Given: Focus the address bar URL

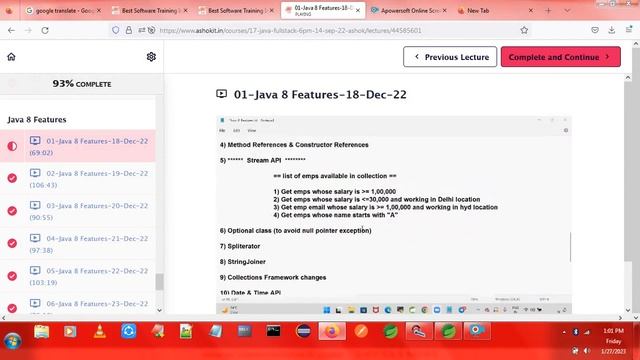Looking at the screenshot, I should point(291,30).
